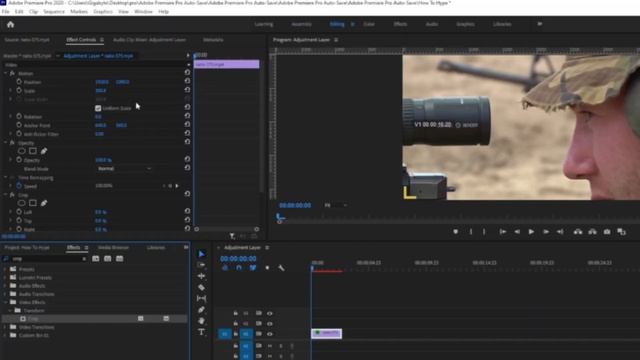This screenshot has width=640, height=360.
Task: Add a marker from timeline header
Action: (x=267, y=268)
